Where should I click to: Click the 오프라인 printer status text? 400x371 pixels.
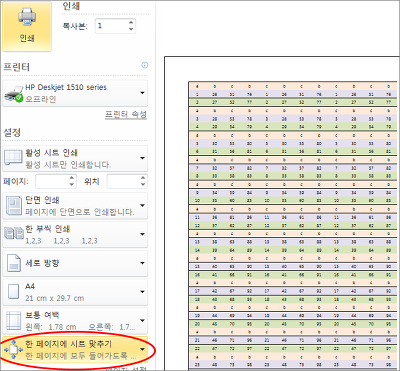click(41, 99)
